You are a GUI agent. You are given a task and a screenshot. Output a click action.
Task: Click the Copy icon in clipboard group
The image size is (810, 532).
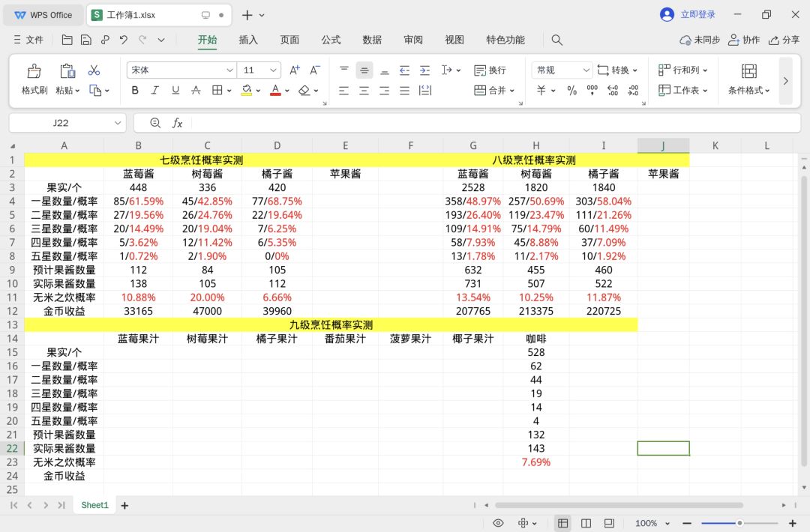95,91
